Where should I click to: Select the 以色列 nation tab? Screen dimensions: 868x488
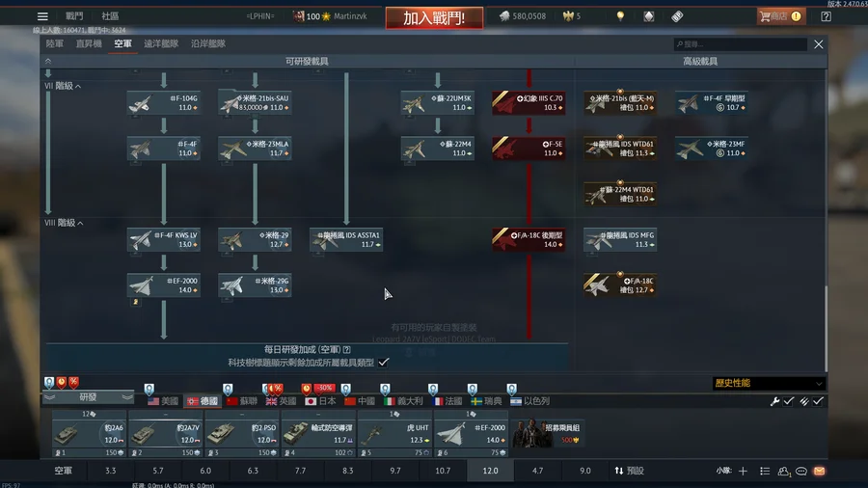point(529,401)
